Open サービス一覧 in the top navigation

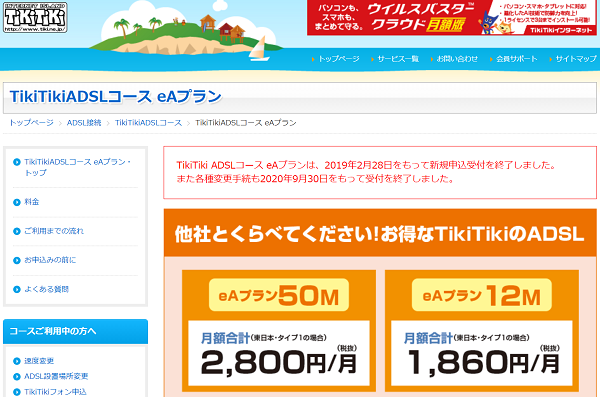point(398,59)
